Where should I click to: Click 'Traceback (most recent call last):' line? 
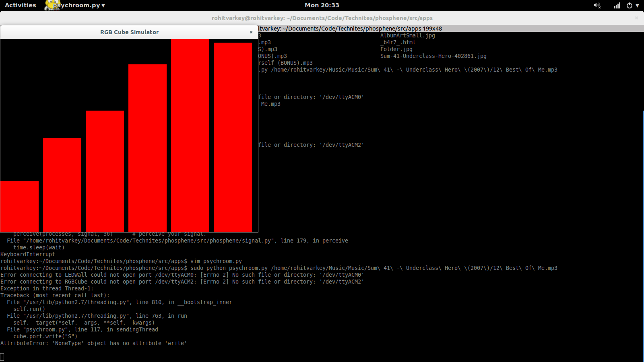(x=55, y=295)
